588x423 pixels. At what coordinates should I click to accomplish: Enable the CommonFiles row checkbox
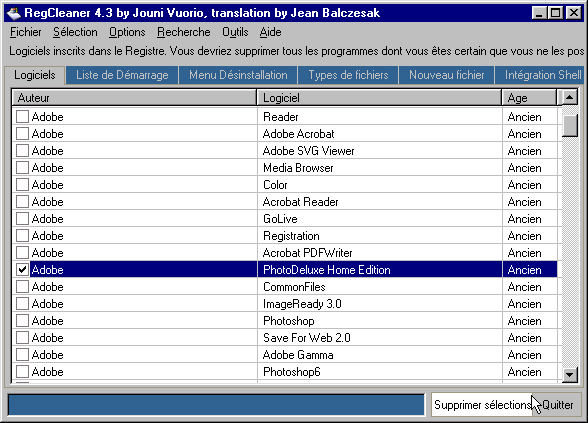[x=22, y=286]
